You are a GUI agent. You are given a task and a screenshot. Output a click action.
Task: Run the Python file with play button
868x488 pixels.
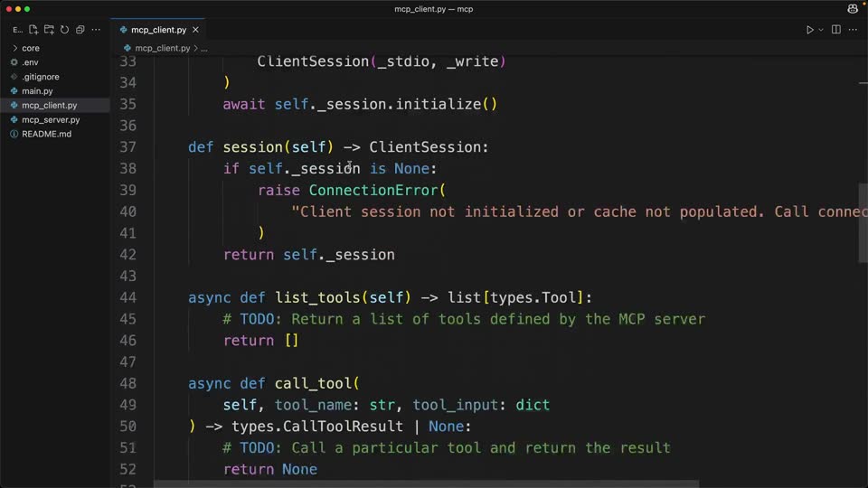point(809,29)
